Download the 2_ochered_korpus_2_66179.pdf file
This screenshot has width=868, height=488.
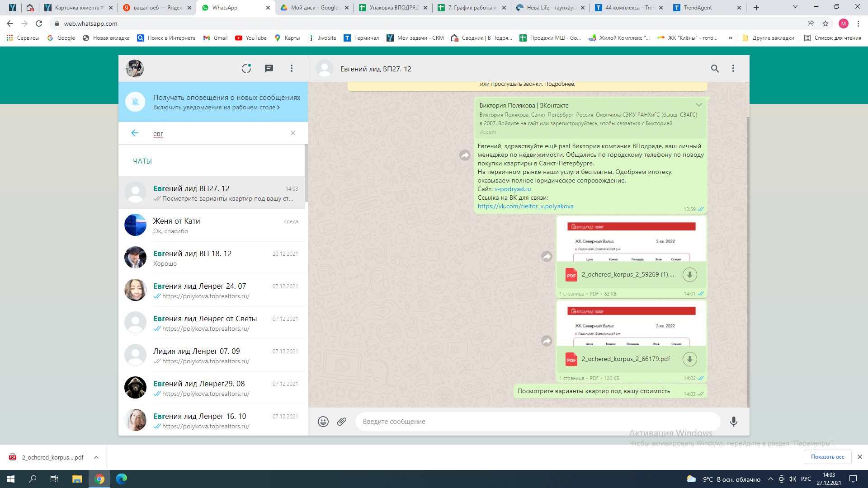coord(689,359)
